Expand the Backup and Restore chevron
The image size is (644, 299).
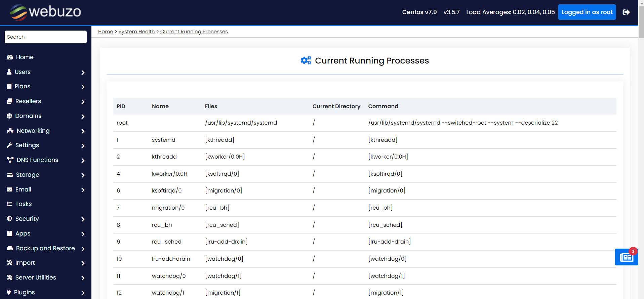(83, 249)
